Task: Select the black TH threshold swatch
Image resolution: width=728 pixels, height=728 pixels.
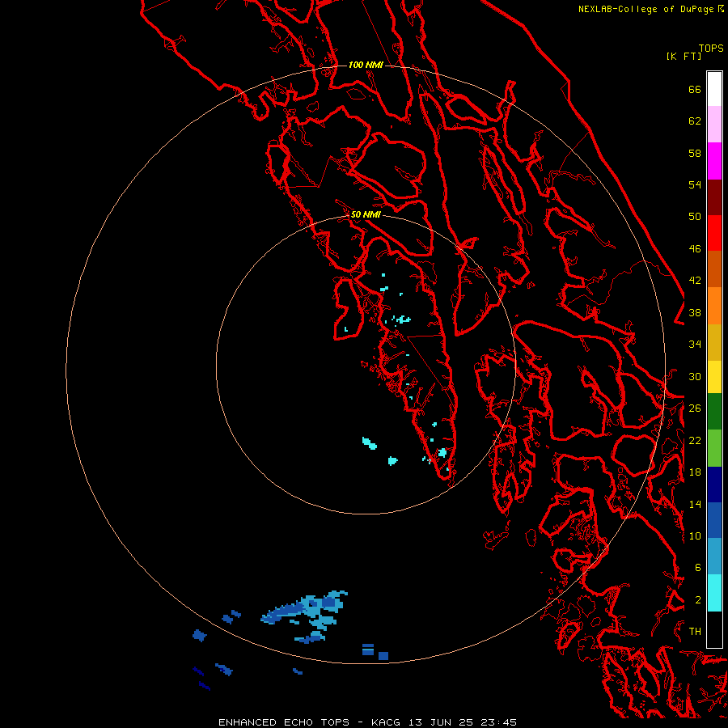Action: [x=714, y=629]
